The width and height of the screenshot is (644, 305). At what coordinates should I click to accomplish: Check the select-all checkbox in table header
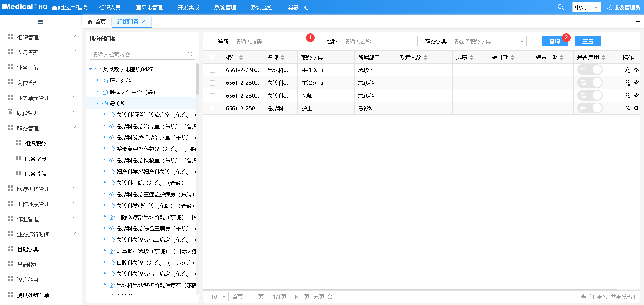pos(212,57)
